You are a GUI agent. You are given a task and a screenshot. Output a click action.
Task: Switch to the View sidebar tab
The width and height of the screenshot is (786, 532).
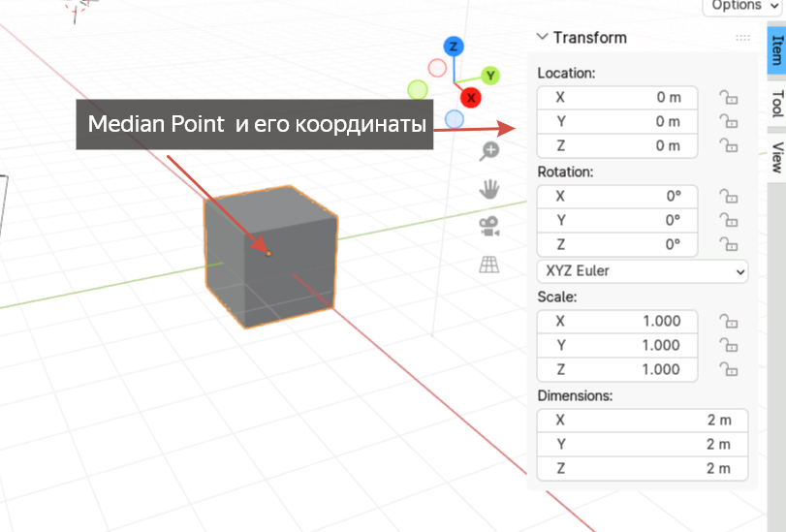pyautogui.click(x=776, y=157)
